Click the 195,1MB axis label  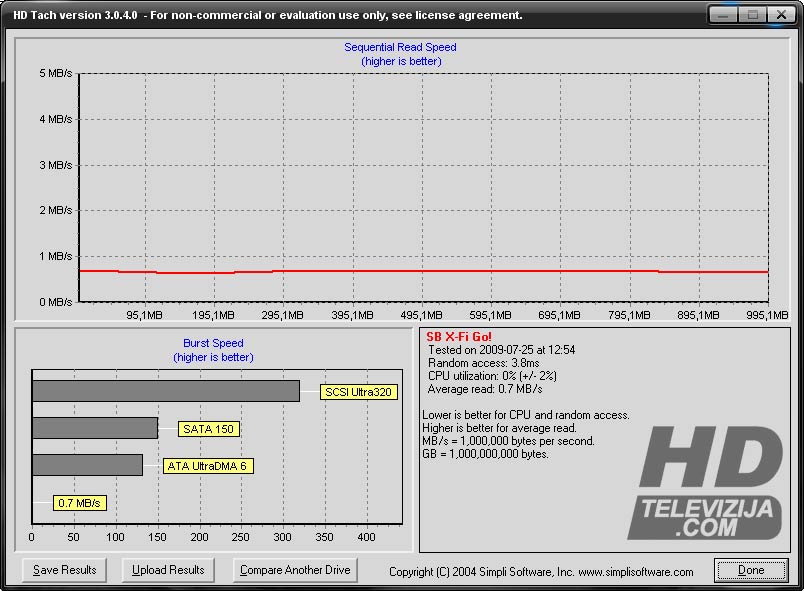click(213, 315)
